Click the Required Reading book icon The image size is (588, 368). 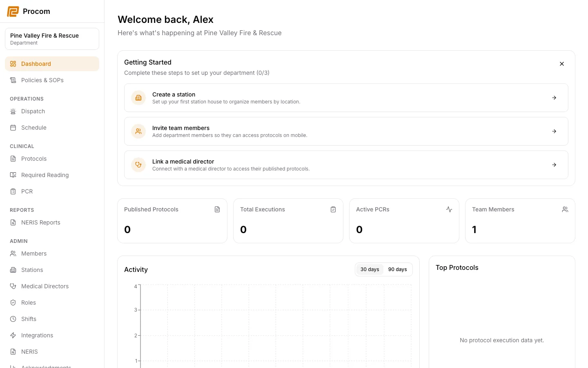(13, 175)
